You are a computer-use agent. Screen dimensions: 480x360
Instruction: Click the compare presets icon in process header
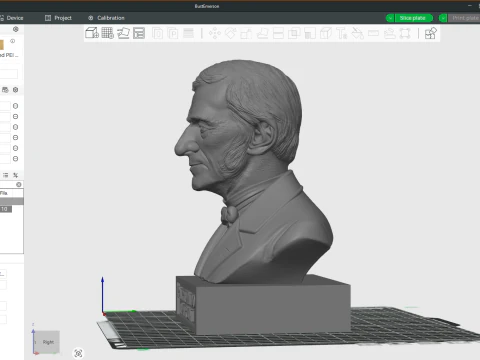point(16,175)
